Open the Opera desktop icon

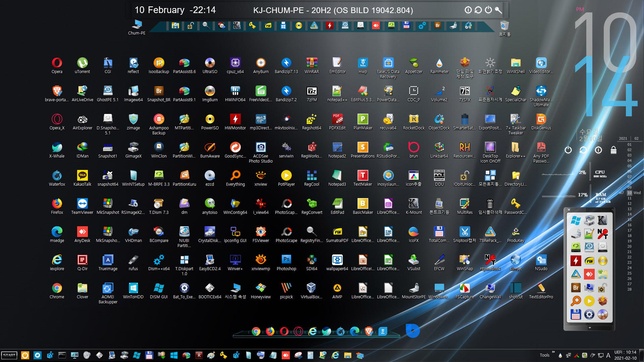click(57, 65)
